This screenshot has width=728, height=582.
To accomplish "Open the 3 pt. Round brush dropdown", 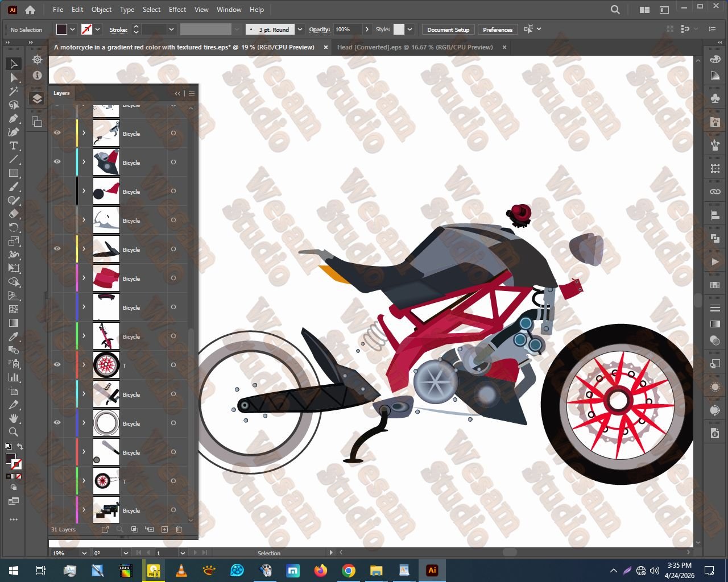I will (x=300, y=30).
